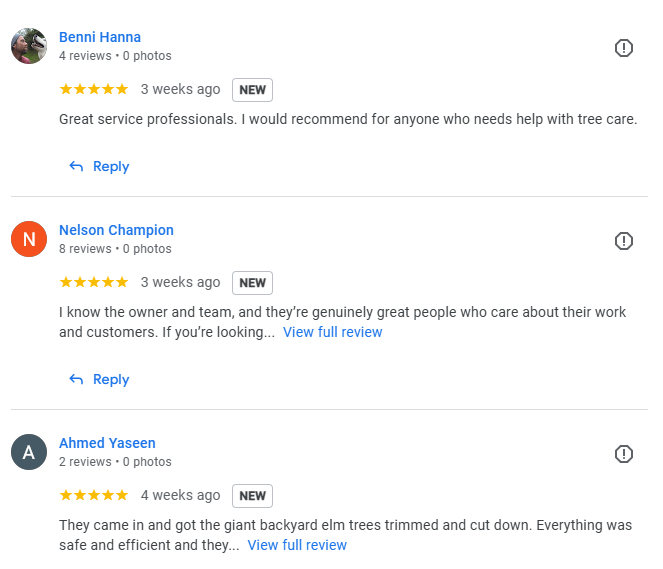Click Benni Hanna's profile photo
Screen dimensions: 663x569
29,46
